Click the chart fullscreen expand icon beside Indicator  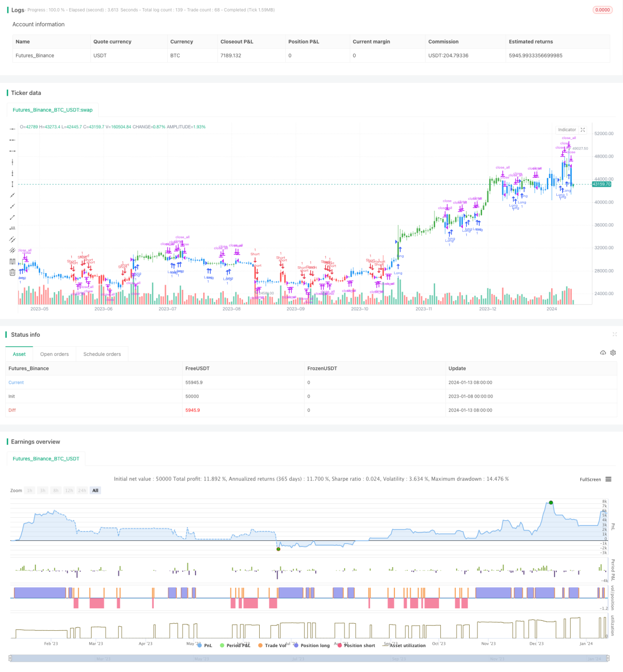click(x=583, y=130)
